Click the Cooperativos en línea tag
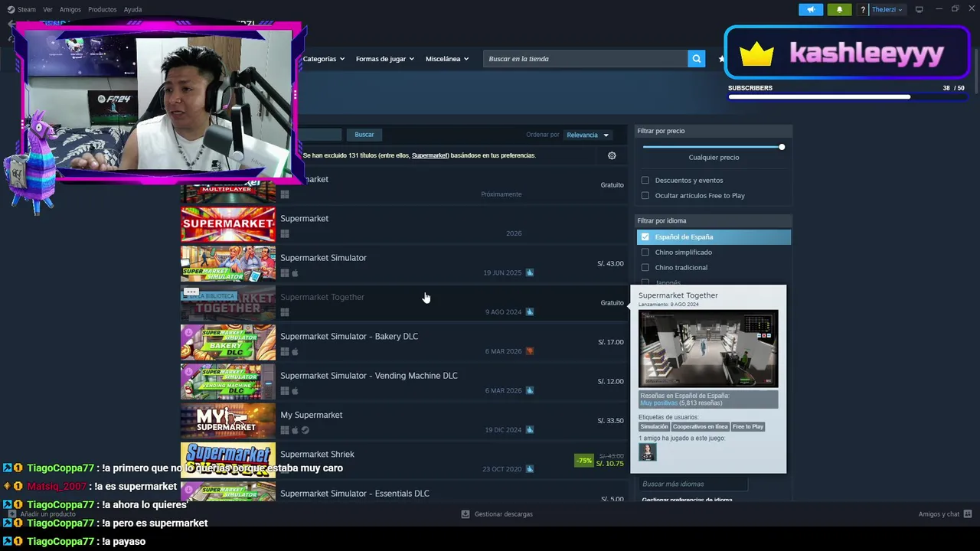Screen dimensions: 980x551 pyautogui.click(x=700, y=427)
